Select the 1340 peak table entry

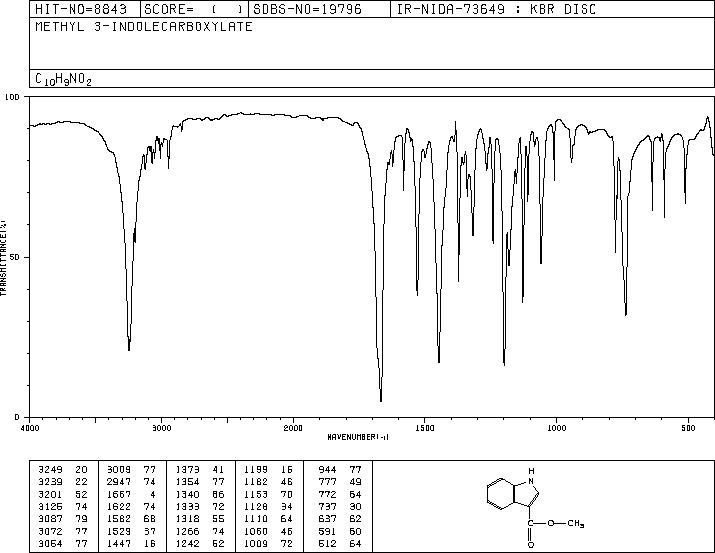[200, 495]
